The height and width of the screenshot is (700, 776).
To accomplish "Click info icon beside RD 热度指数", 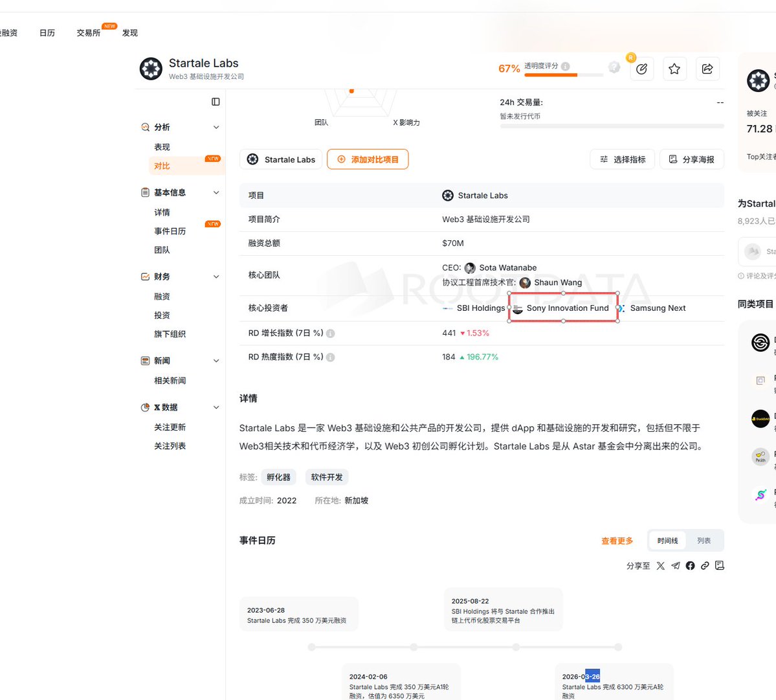I will click(331, 357).
